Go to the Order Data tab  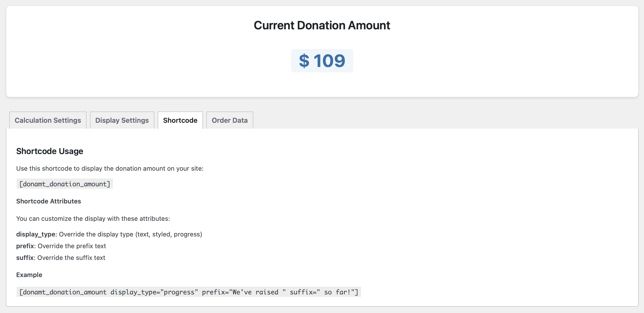pos(230,120)
